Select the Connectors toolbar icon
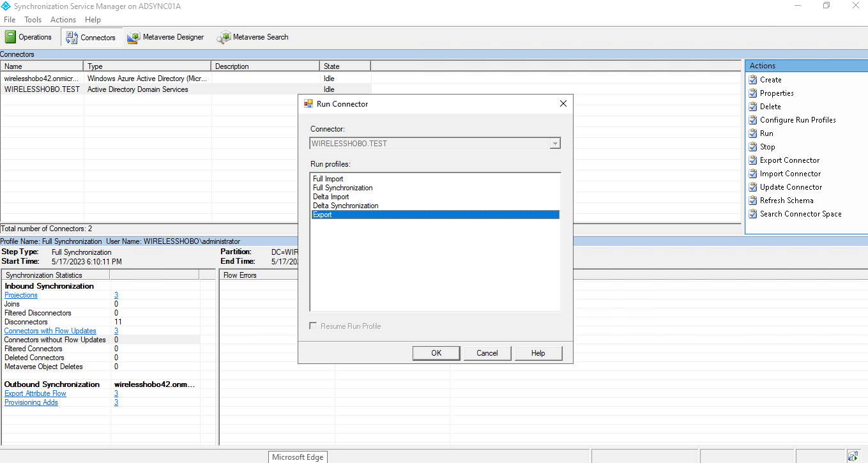This screenshot has height=463, width=868. [x=72, y=38]
